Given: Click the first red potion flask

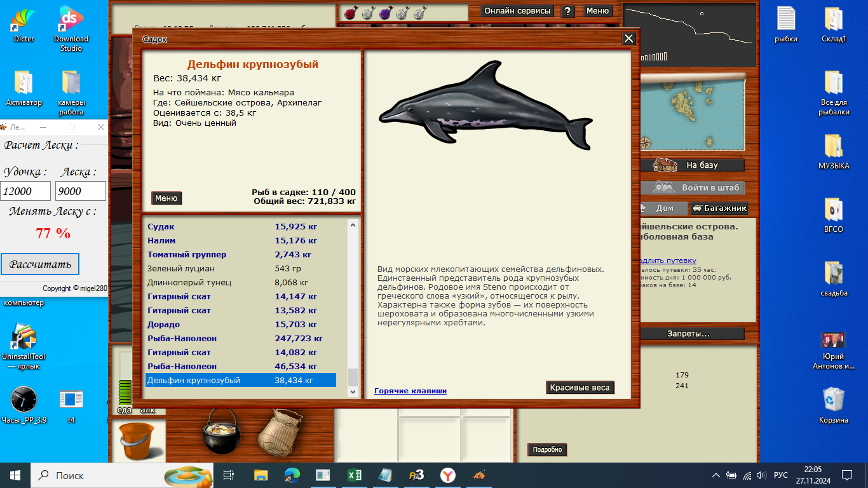Looking at the screenshot, I should click(x=349, y=12).
